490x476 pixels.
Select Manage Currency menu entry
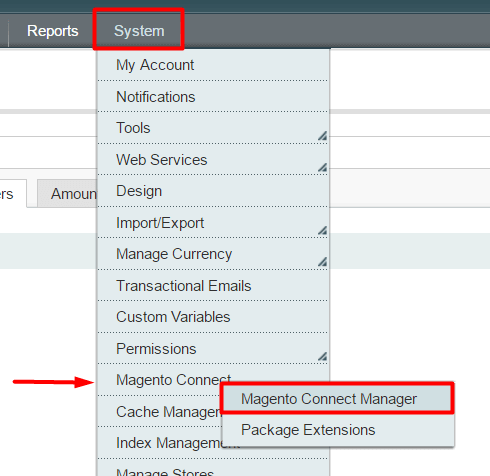213,254
